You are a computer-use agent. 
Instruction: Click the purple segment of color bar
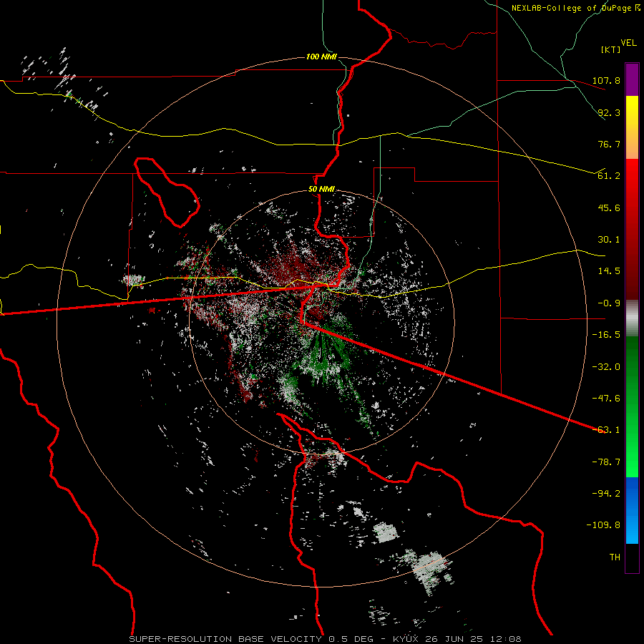coord(632,80)
